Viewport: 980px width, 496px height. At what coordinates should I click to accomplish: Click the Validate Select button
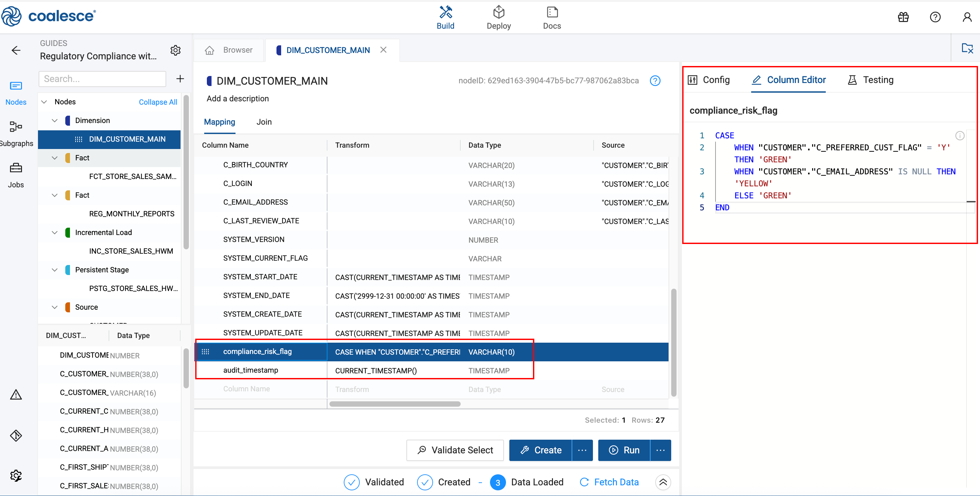[455, 450]
